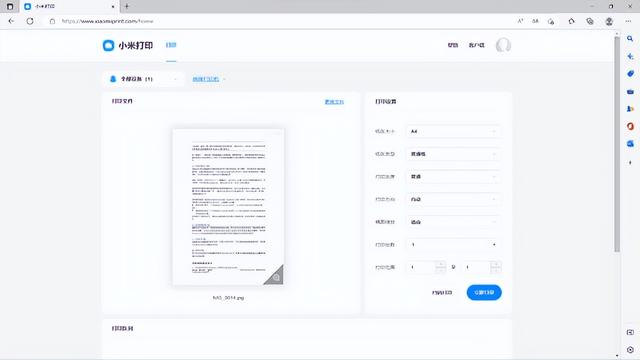Open the Edge sidebar Outlook icon
The width and height of the screenshot is (640, 360).
point(630,144)
